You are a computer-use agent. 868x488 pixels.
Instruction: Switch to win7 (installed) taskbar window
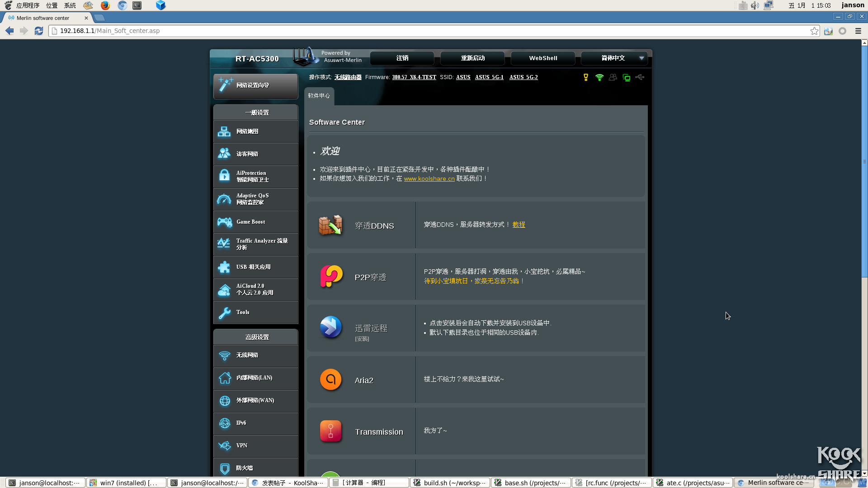[126, 483]
